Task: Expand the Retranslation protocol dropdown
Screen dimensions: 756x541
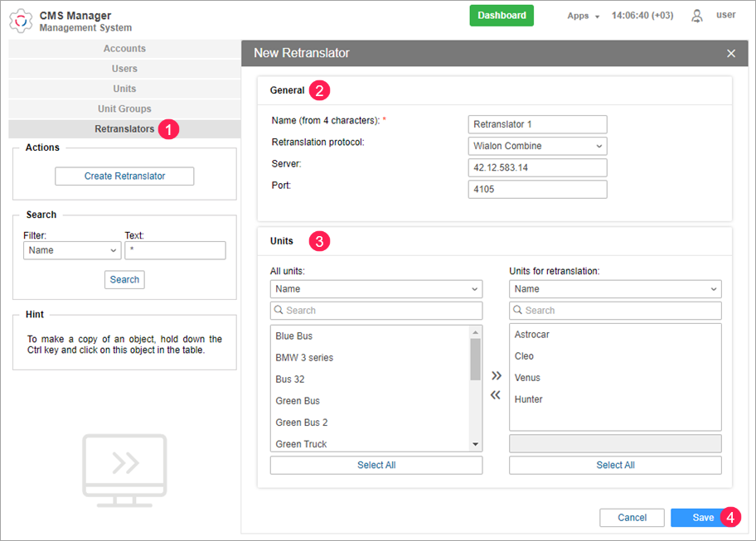Action: coord(537,147)
